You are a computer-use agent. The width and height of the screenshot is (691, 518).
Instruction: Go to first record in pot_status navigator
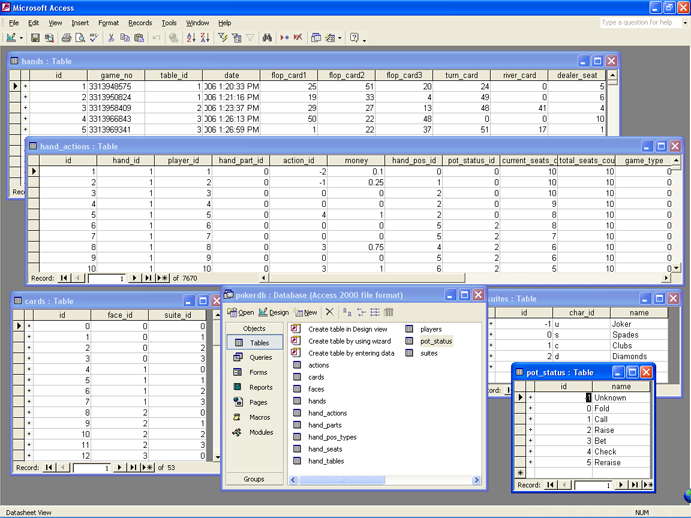click(550, 485)
